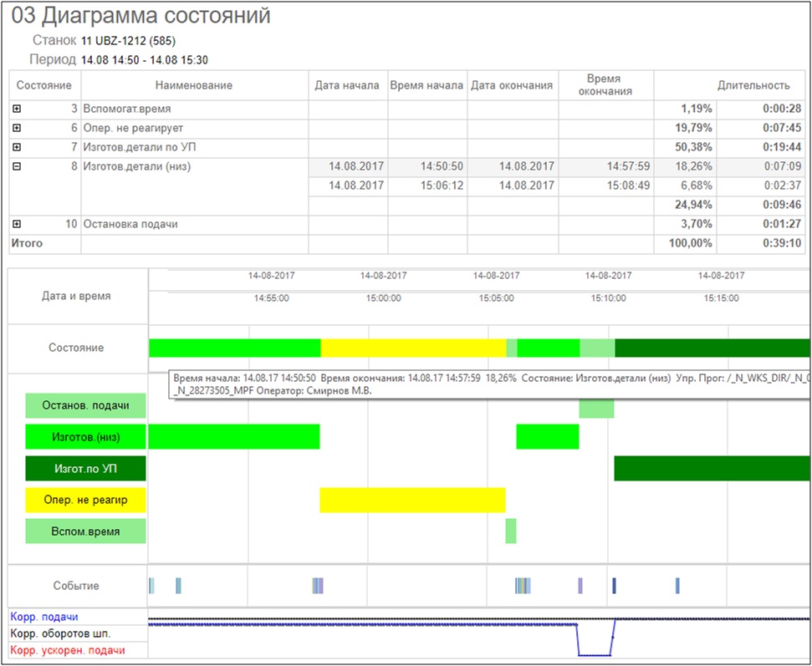This screenshot has height=666, width=812.
Task: Click the machine name 11 UBZ-1212 (585)
Action: (x=129, y=41)
